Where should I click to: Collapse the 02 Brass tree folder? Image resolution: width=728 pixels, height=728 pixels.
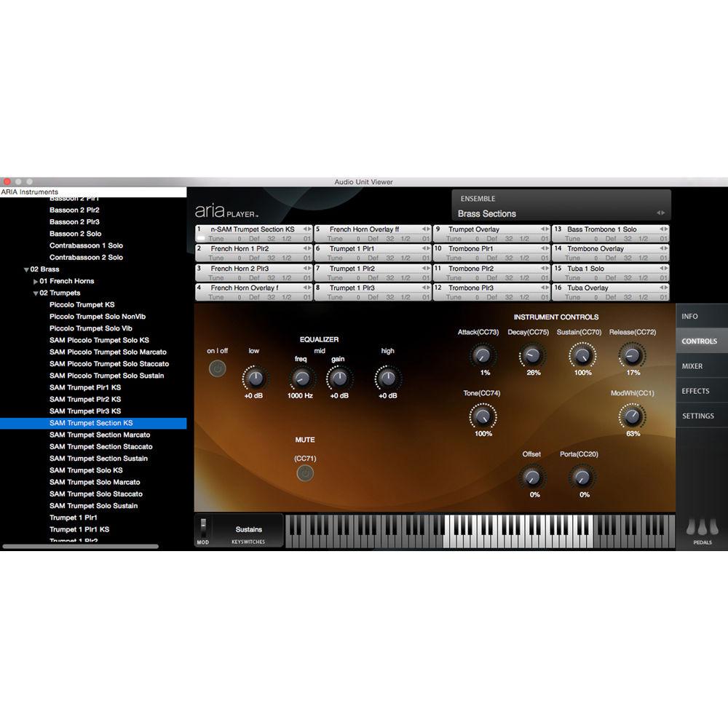[x=25, y=269]
